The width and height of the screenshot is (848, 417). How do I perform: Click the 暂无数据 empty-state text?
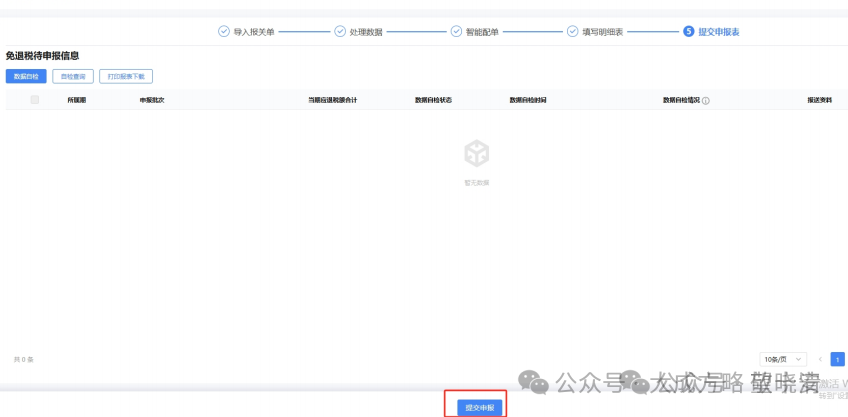(x=476, y=183)
